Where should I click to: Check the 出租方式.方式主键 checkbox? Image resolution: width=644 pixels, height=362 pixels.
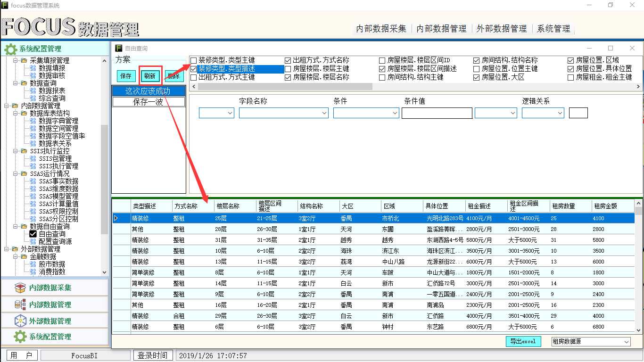tap(193, 77)
